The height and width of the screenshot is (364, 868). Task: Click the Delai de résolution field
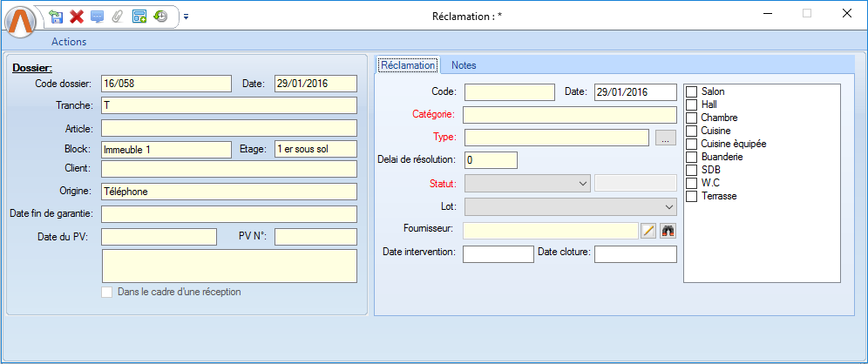pyautogui.click(x=491, y=160)
